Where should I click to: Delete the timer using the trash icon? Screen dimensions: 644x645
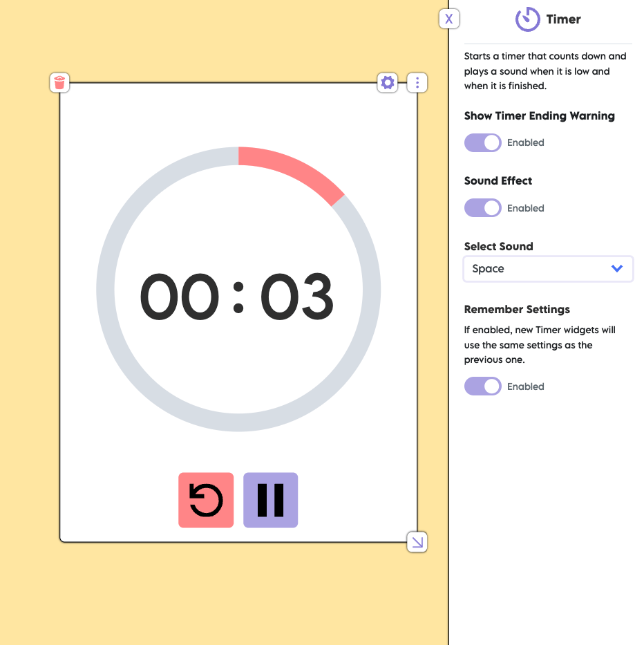coord(59,82)
